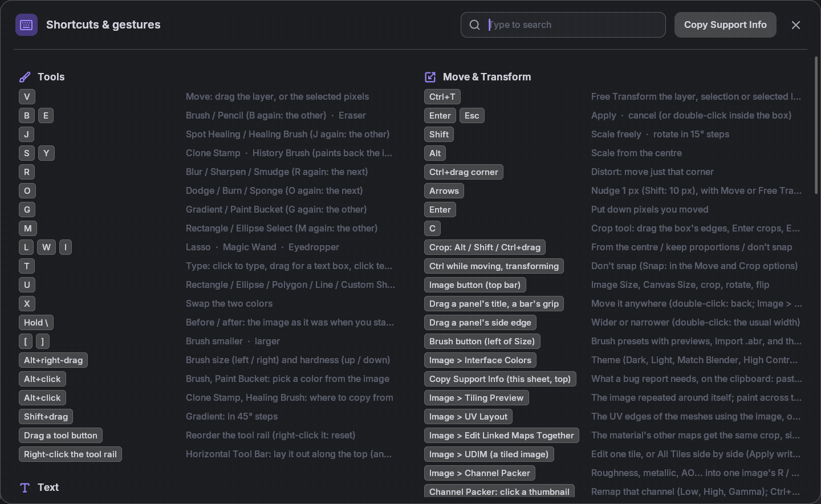821x504 pixels.
Task: Click the Scale from the centre description
Action: (x=636, y=153)
